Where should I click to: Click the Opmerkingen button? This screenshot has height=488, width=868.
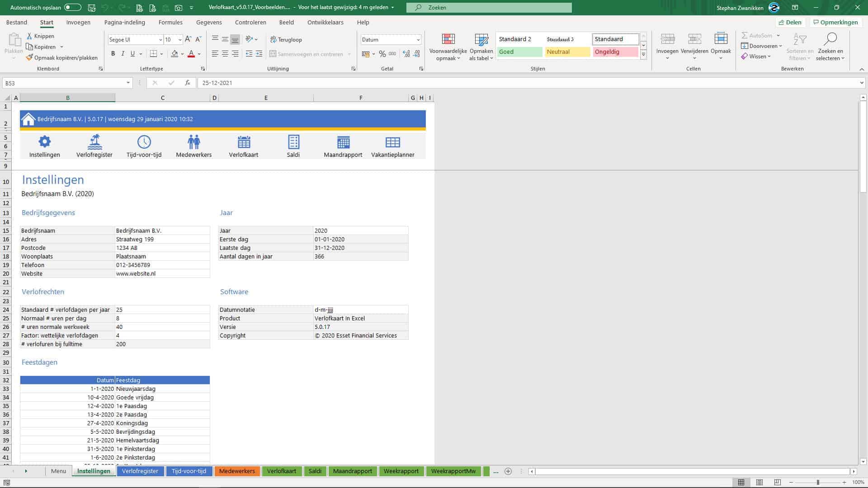point(835,22)
